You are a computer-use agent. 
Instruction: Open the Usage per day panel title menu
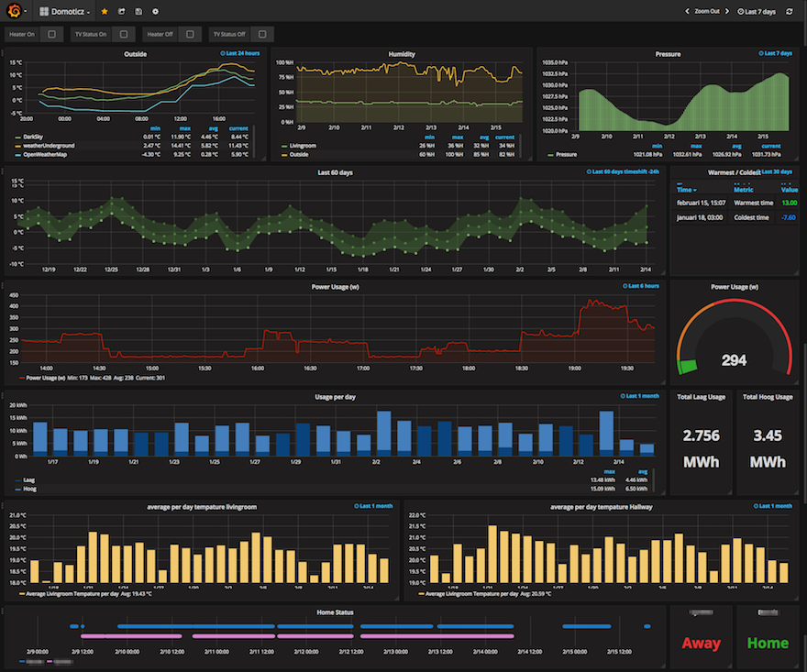point(335,397)
